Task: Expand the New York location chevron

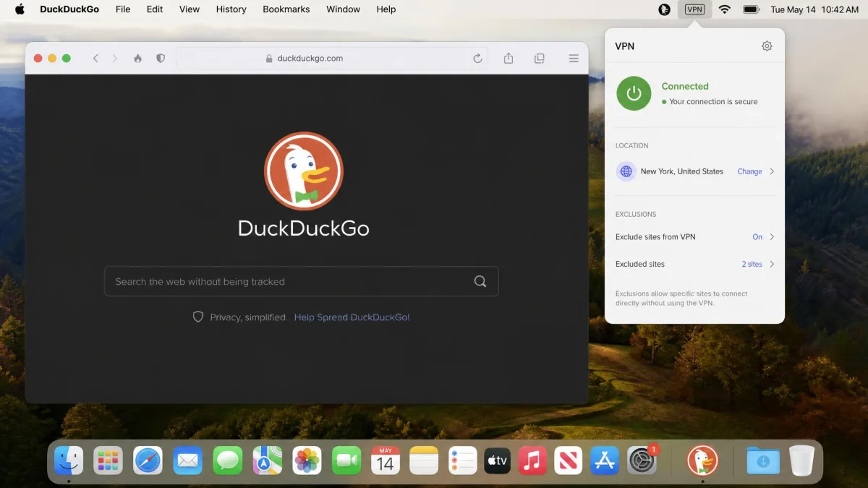Action: coord(772,171)
